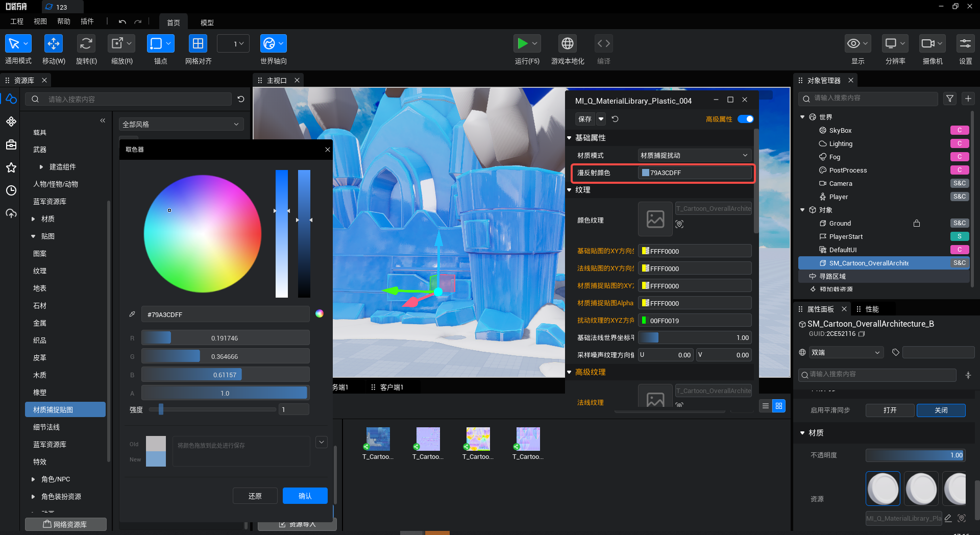Set 启用平滑同步 to 打开
This screenshot has height=535, width=980.
point(890,410)
